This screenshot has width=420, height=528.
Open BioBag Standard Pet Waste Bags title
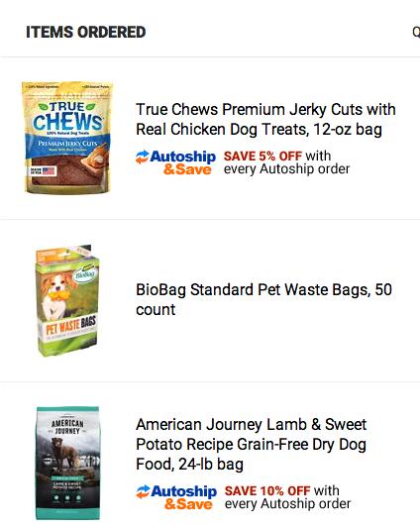pyautogui.click(x=263, y=299)
